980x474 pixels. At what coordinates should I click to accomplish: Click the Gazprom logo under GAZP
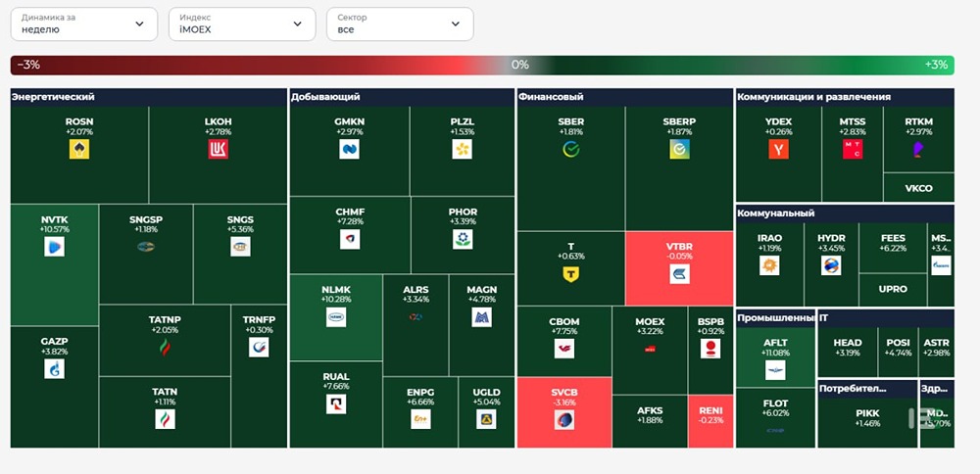[54, 368]
